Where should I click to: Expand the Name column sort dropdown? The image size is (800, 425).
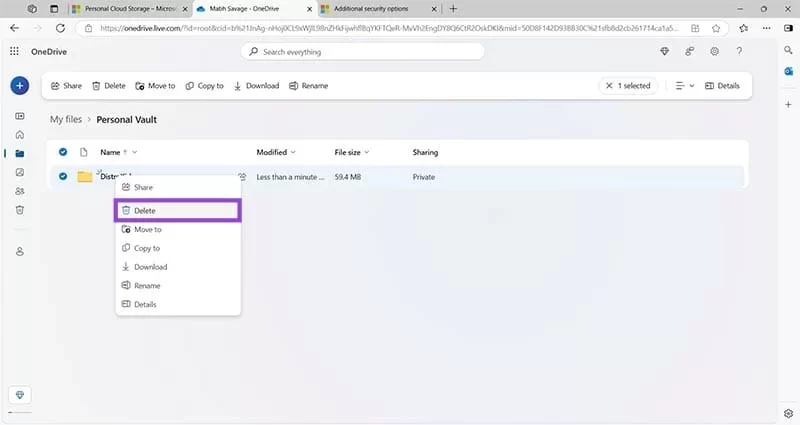tap(134, 153)
